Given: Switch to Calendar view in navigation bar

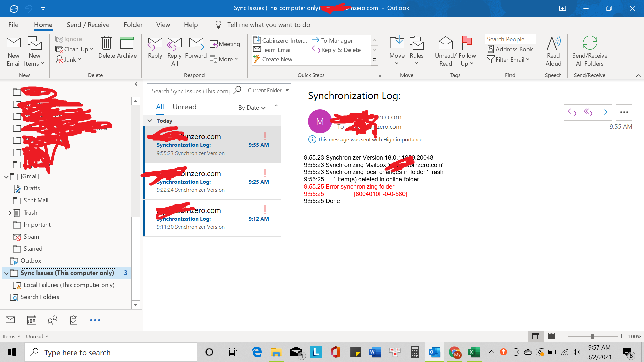Looking at the screenshot, I should (32, 320).
